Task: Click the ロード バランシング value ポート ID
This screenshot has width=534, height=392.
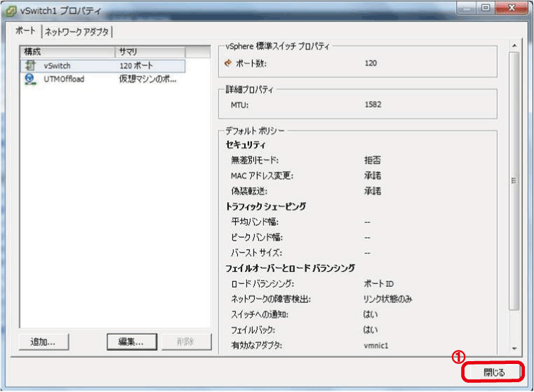Action: (x=379, y=283)
